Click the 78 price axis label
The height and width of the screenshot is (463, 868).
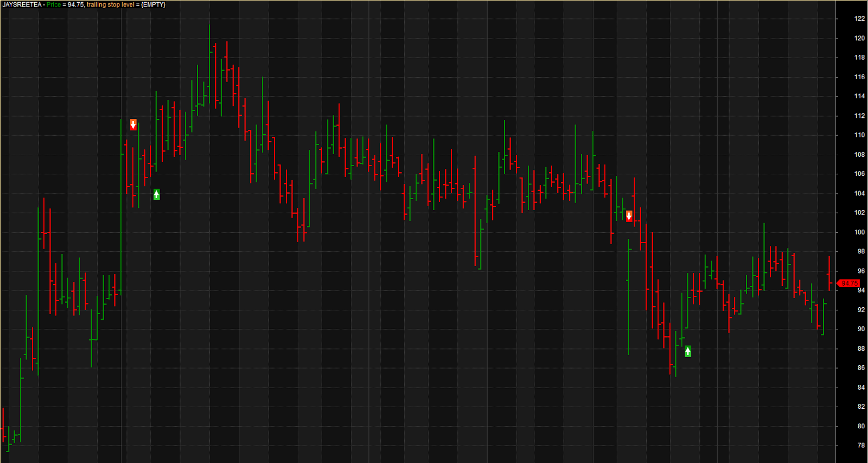pyautogui.click(x=861, y=446)
